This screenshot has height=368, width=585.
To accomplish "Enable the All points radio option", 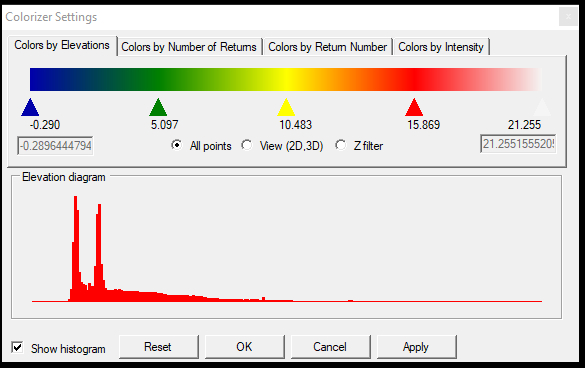I will [x=176, y=145].
